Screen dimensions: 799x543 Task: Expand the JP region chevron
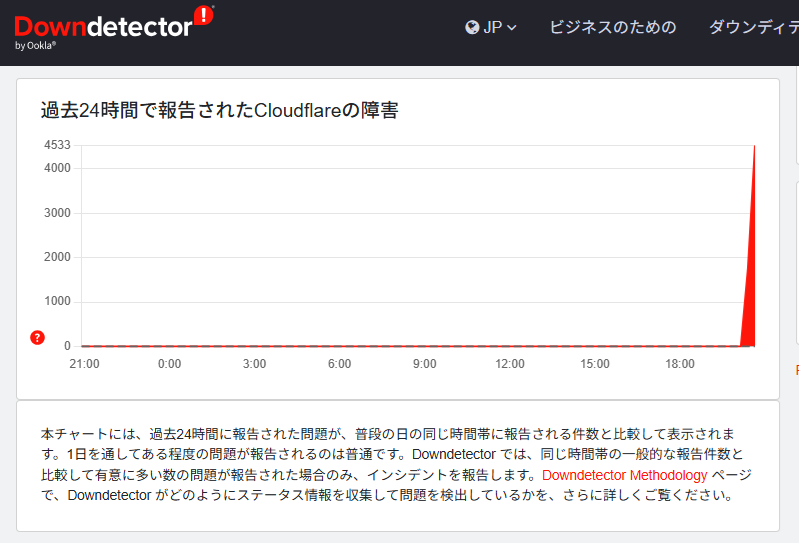click(512, 28)
